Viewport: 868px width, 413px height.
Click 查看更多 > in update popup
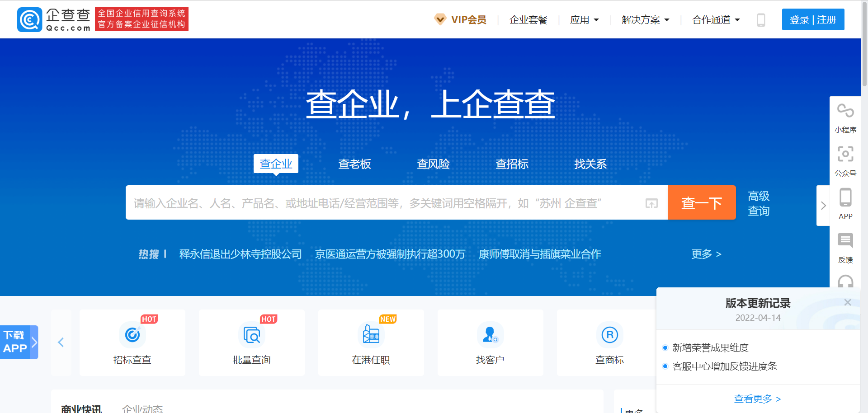click(758, 399)
